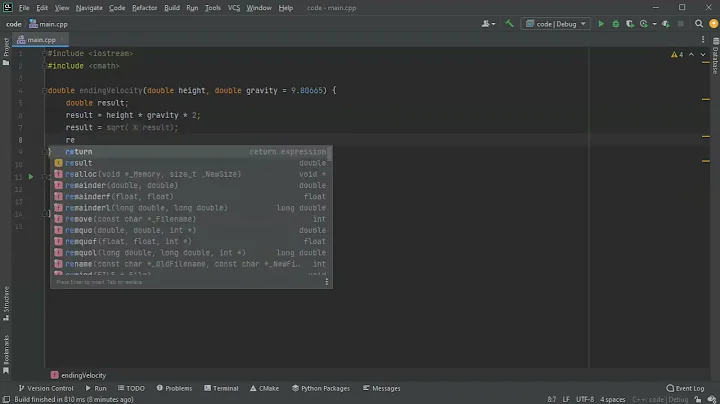
Task: Open the Bookmarks tool window
Action: (6, 354)
